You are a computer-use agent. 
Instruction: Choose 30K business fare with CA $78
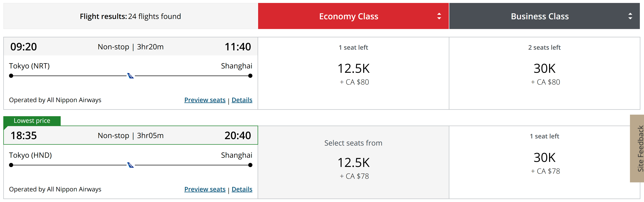tap(544, 162)
